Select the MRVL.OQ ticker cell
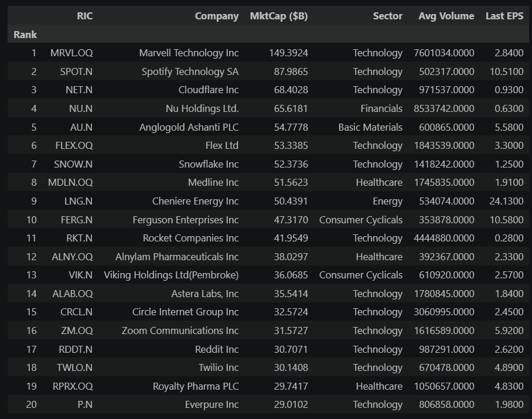This screenshot has width=532, height=419. (71, 53)
